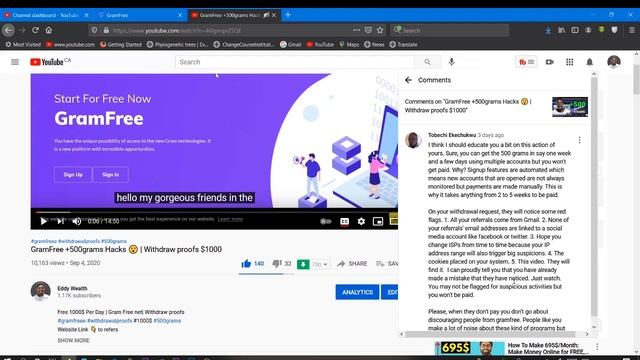Image resolution: width=640 pixels, height=360 pixels.
Task: Open the YouTube apps grid
Action: 569,62
